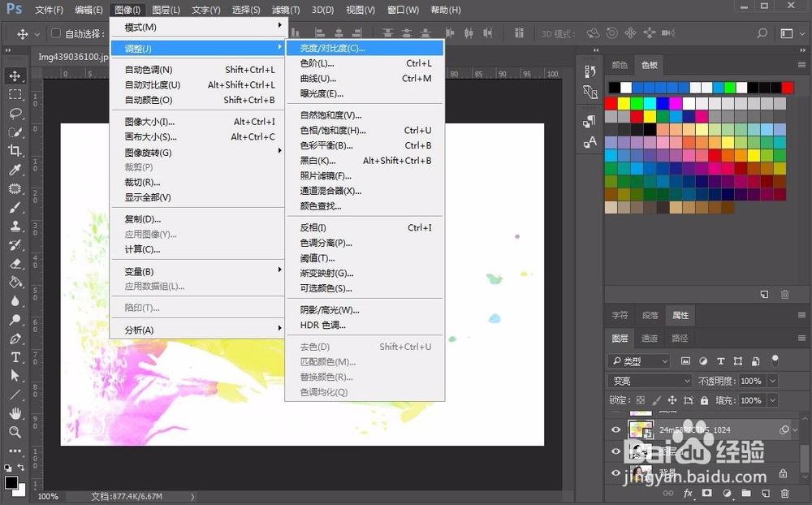Switch to the 颜色 tab

pos(620,65)
